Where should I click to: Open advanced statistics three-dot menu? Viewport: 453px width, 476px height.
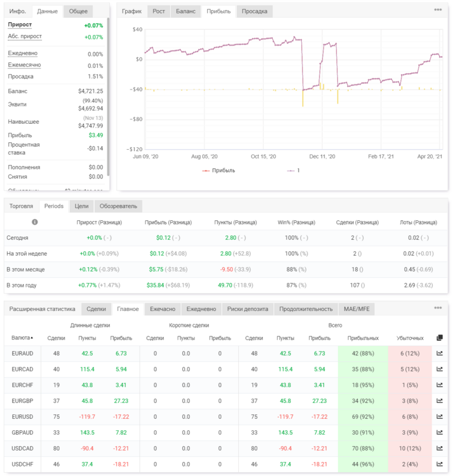[438, 308]
